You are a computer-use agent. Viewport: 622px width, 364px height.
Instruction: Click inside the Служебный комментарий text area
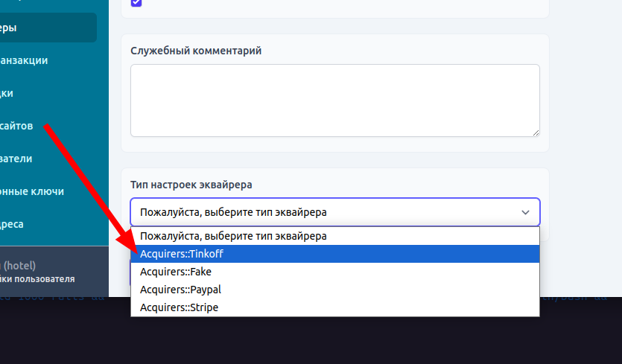[x=334, y=100]
